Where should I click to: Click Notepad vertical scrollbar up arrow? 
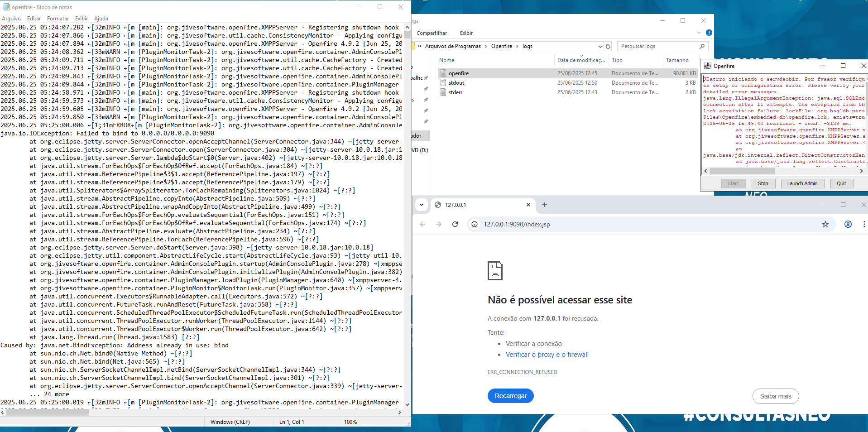pyautogui.click(x=407, y=26)
